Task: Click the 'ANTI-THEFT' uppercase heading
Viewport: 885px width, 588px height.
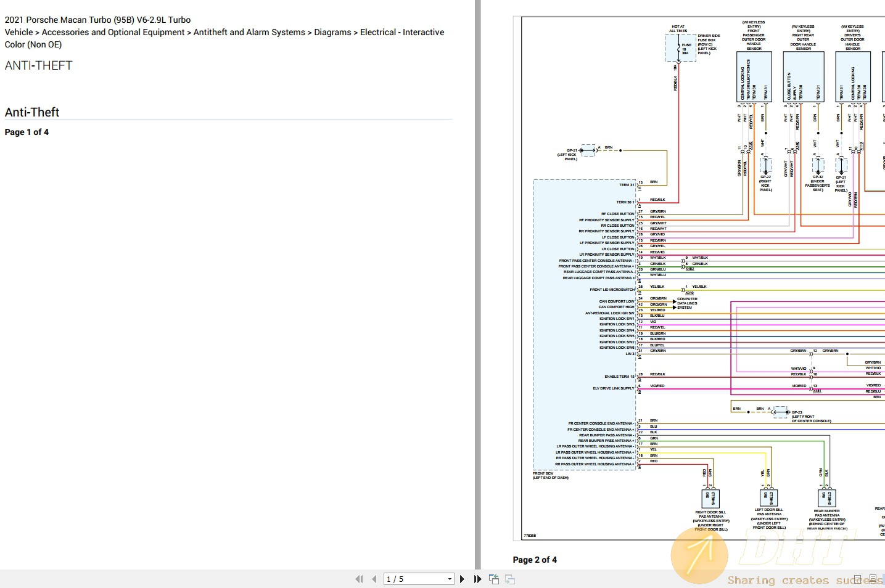Action: click(38, 65)
